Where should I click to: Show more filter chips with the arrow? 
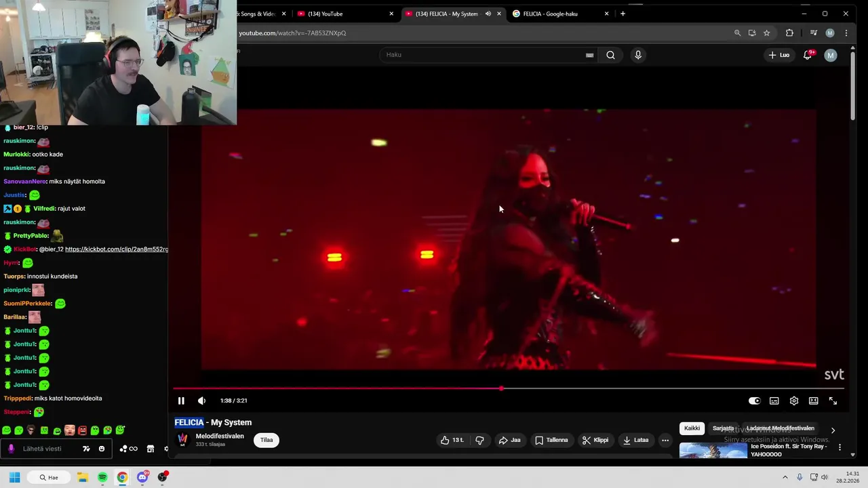(x=833, y=430)
